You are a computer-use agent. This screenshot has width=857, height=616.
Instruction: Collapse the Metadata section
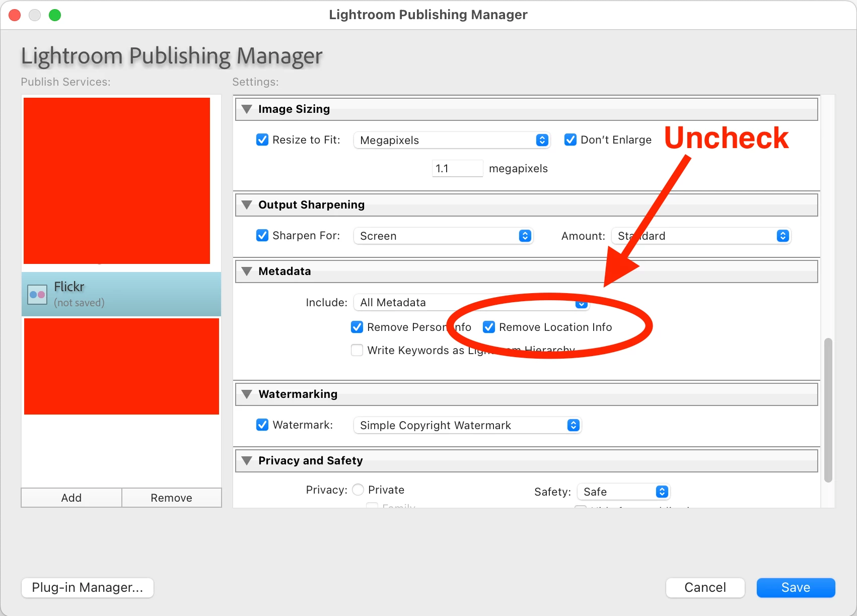tap(247, 271)
